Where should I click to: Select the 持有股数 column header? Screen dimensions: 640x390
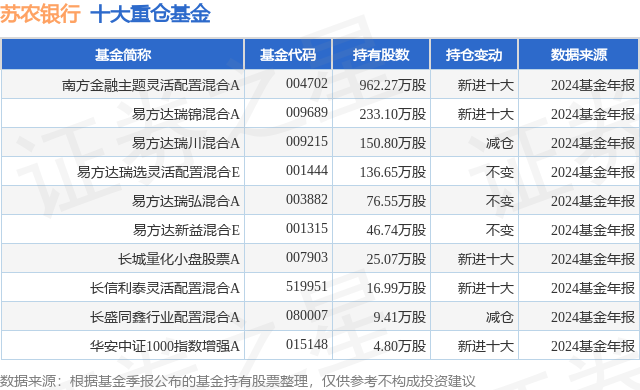pyautogui.click(x=381, y=55)
